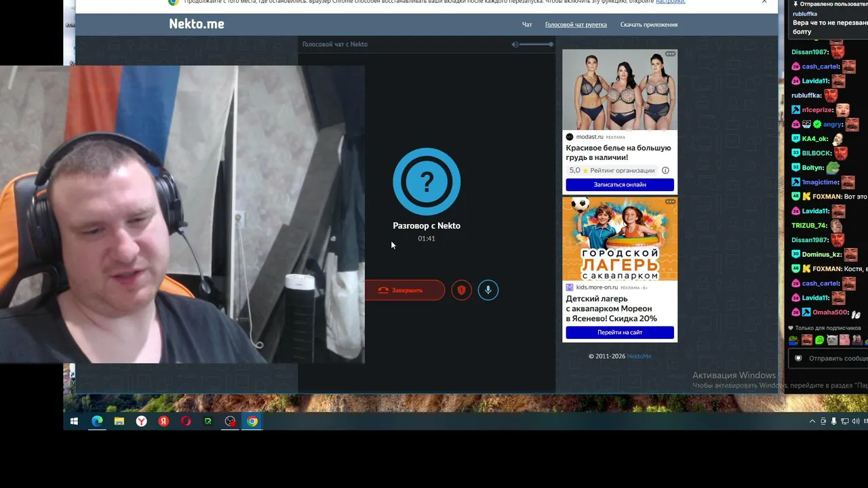Click the call timer 01:41
This screenshot has height=488, width=868.
tap(427, 239)
